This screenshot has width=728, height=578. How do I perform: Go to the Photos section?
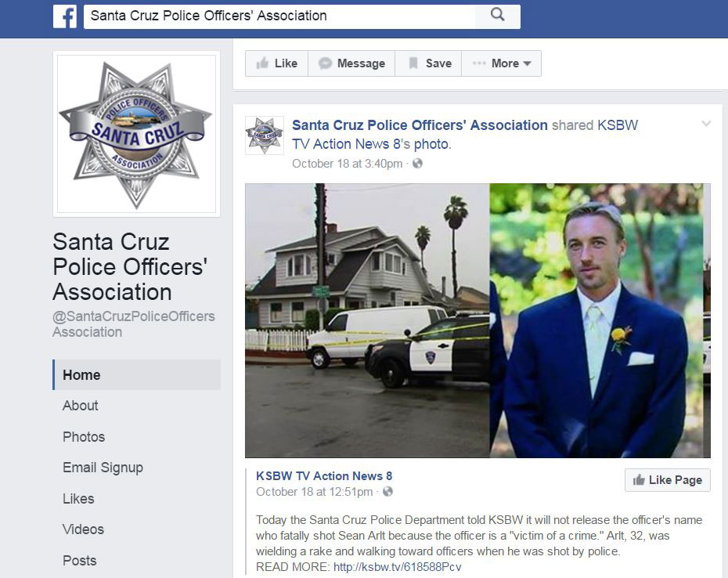coord(84,437)
